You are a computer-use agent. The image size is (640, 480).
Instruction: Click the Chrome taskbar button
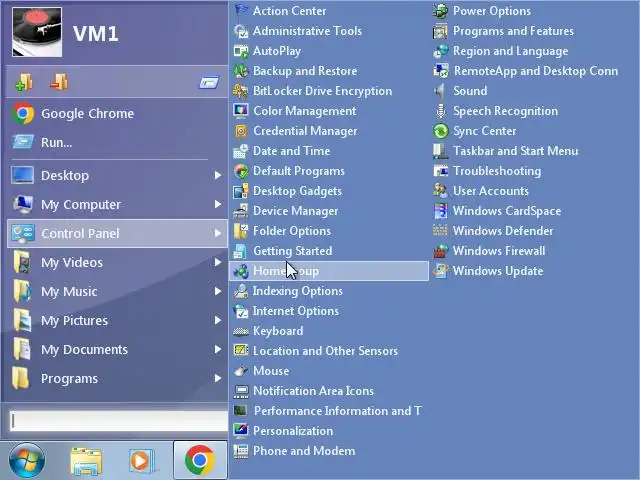click(x=200, y=460)
